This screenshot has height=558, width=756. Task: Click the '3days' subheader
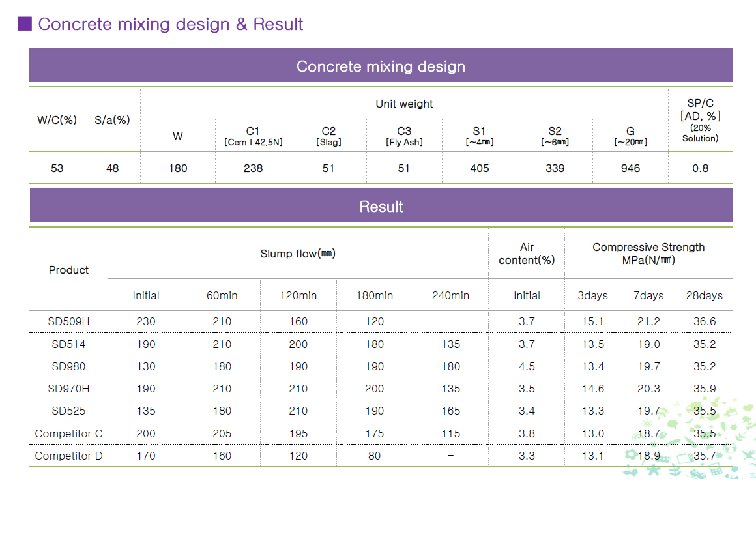point(592,296)
